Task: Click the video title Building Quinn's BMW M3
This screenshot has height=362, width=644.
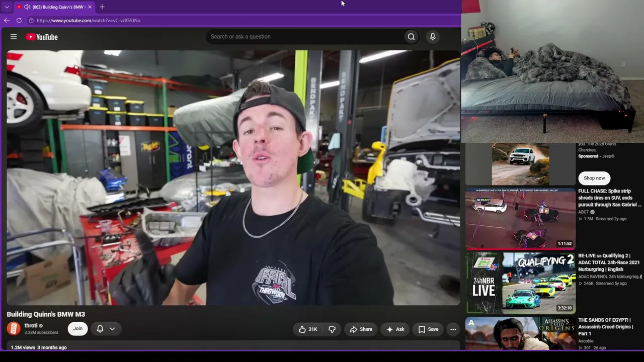Action: tap(46, 314)
